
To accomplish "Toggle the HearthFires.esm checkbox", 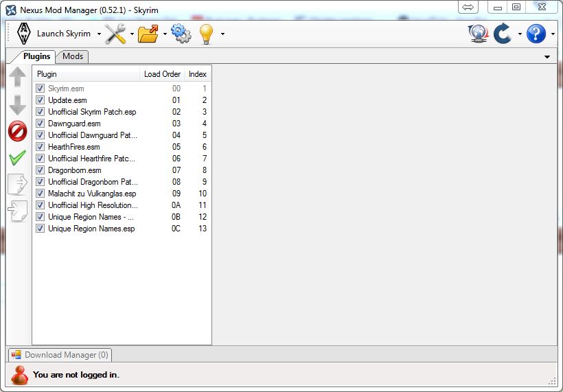I will [x=40, y=147].
